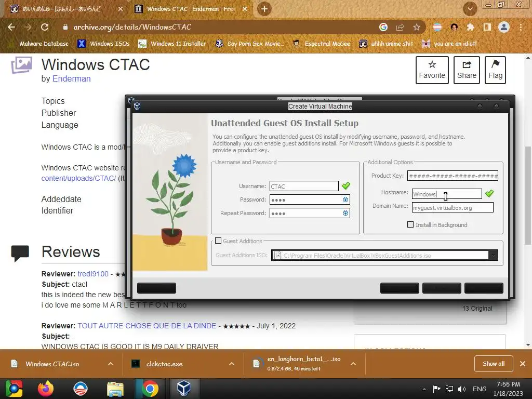Click the Domain Name field
Screen dimensions: 532x399
pyautogui.click(x=453, y=208)
